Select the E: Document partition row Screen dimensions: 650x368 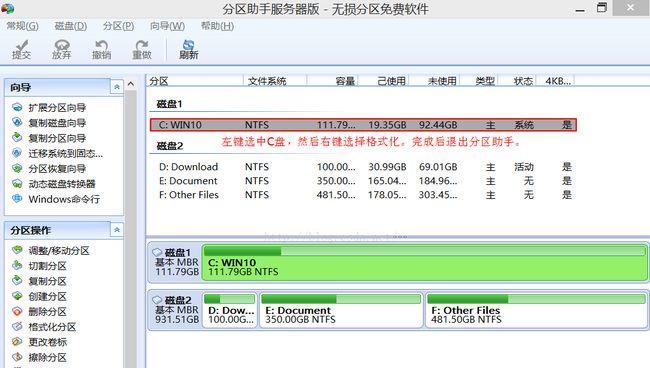[x=363, y=181]
